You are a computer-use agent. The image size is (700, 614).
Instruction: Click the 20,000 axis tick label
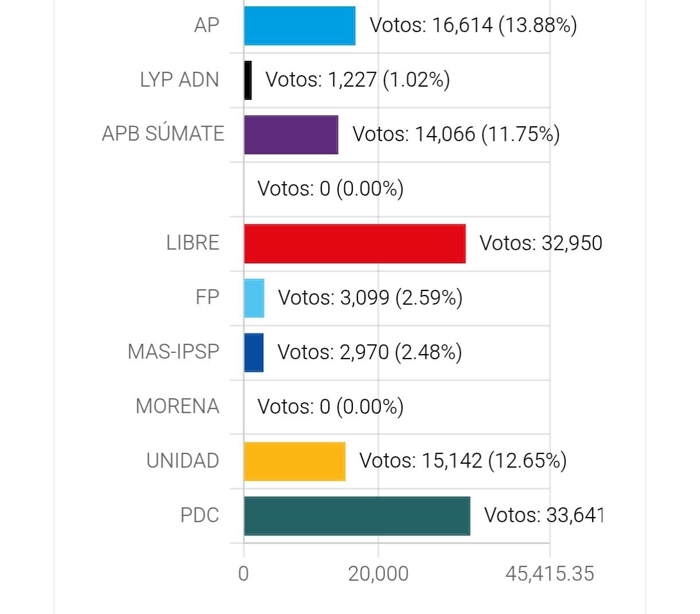tap(379, 574)
